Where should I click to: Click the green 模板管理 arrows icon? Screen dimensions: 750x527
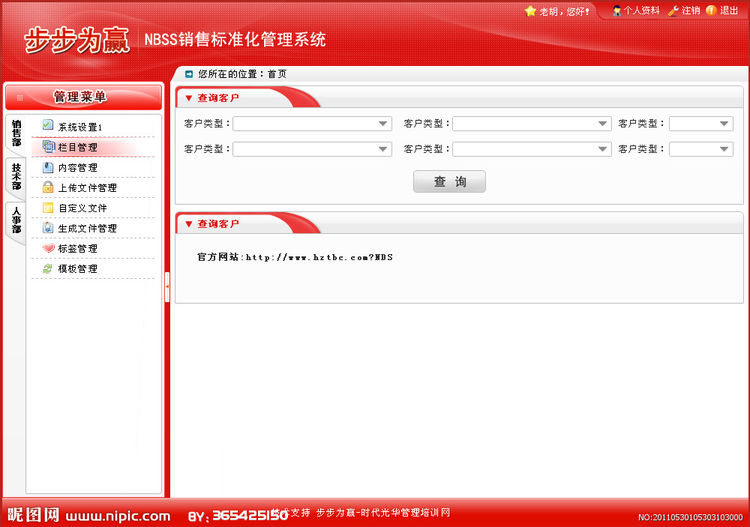pyautogui.click(x=48, y=268)
